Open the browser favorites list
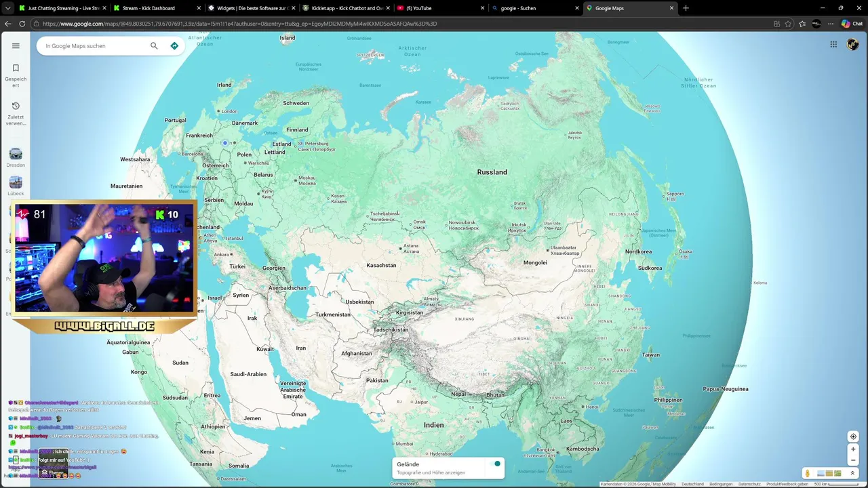This screenshot has width=868, height=488. (x=802, y=24)
